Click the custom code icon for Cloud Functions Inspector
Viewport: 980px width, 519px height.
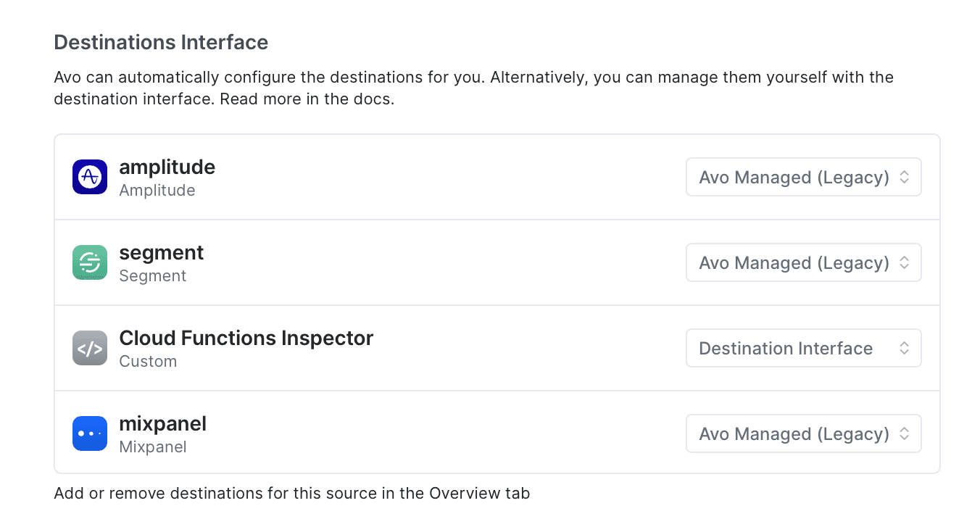(89, 347)
